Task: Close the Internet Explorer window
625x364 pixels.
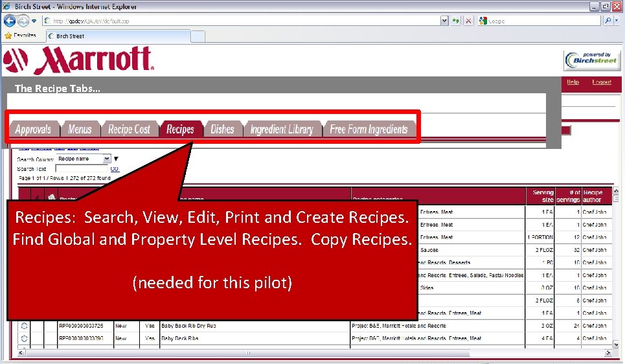Action: click(617, 6)
